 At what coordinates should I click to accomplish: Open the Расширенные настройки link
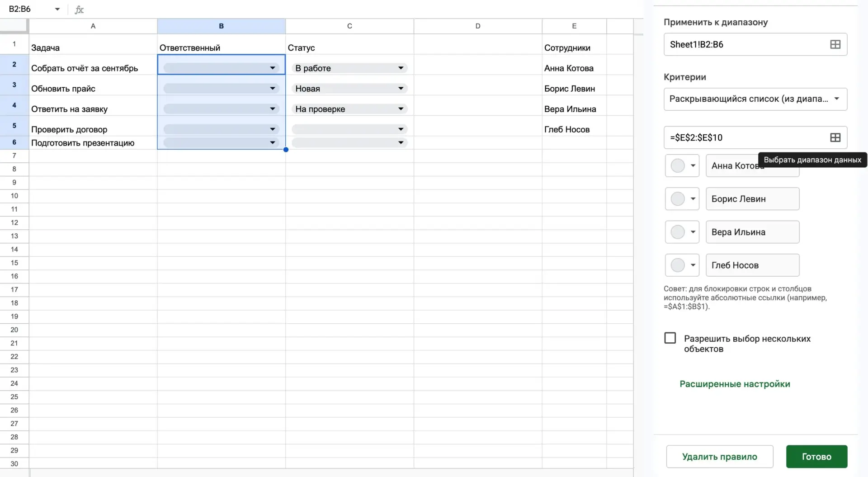(x=735, y=384)
